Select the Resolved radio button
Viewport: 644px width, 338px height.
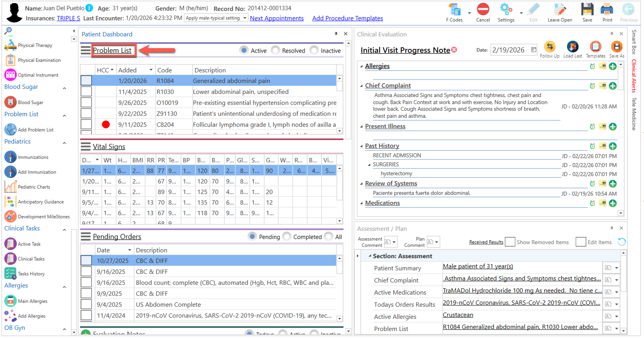point(275,51)
